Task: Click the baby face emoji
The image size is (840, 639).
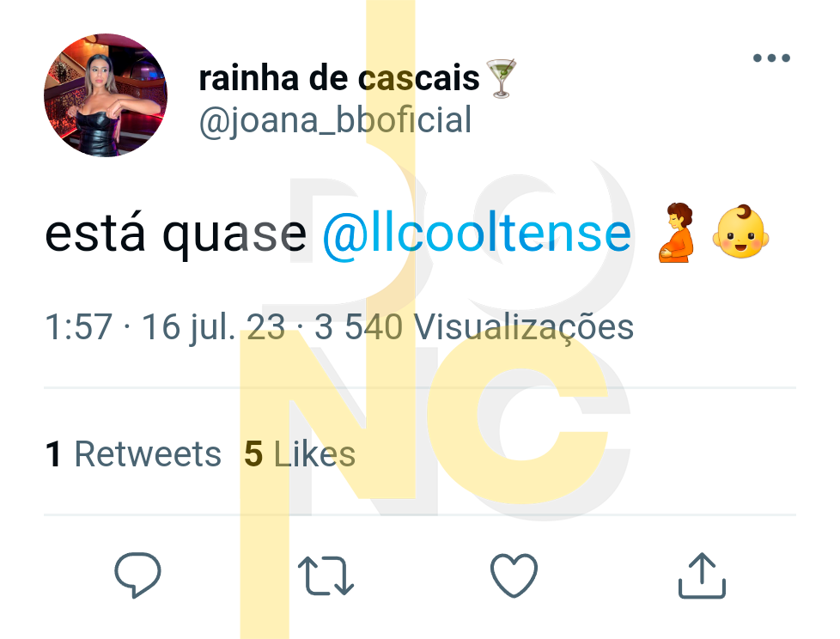Action: coord(740,232)
